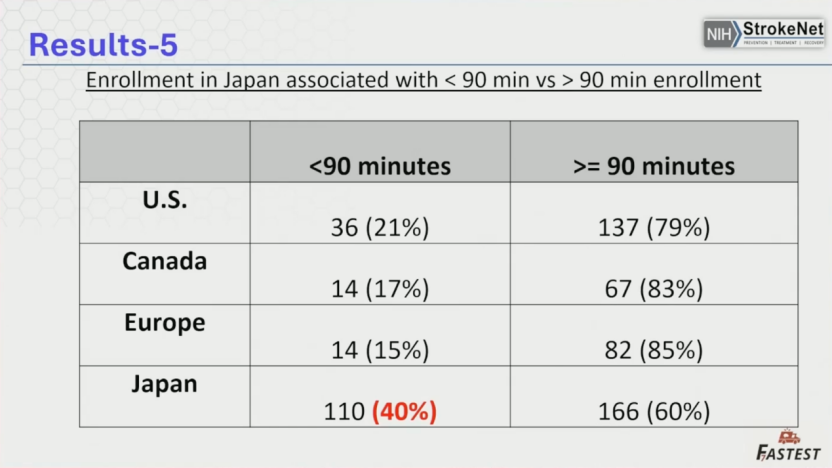
Task: Click the Japan row label
Action: [x=165, y=384]
